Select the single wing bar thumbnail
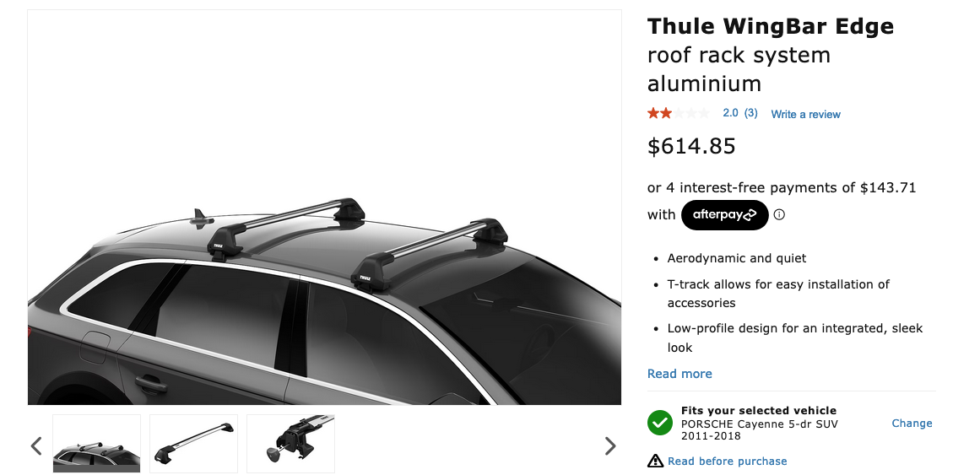The width and height of the screenshot is (980, 475). coord(193,444)
